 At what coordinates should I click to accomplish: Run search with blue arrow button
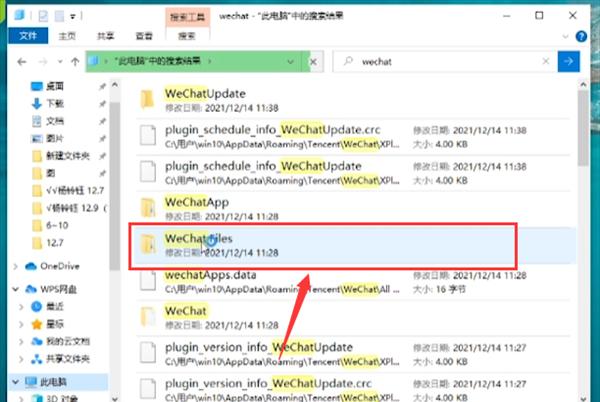569,61
